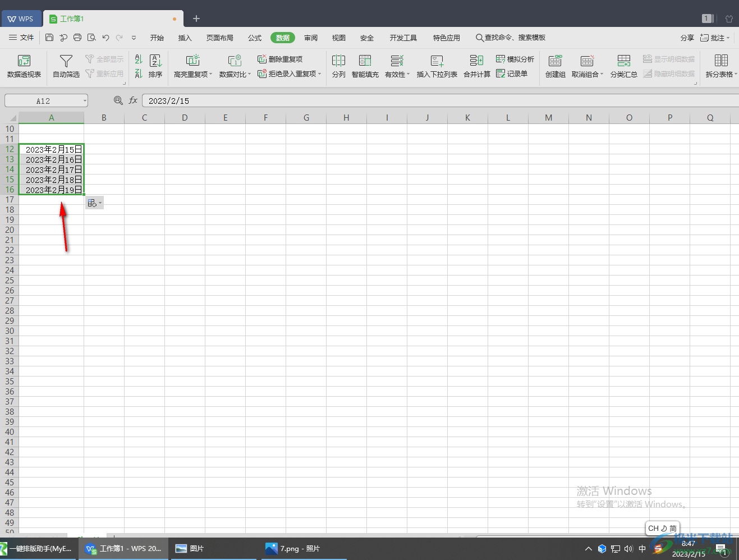The height and width of the screenshot is (560, 739).
Task: Switch to the 审阅 review tab
Action: click(311, 38)
